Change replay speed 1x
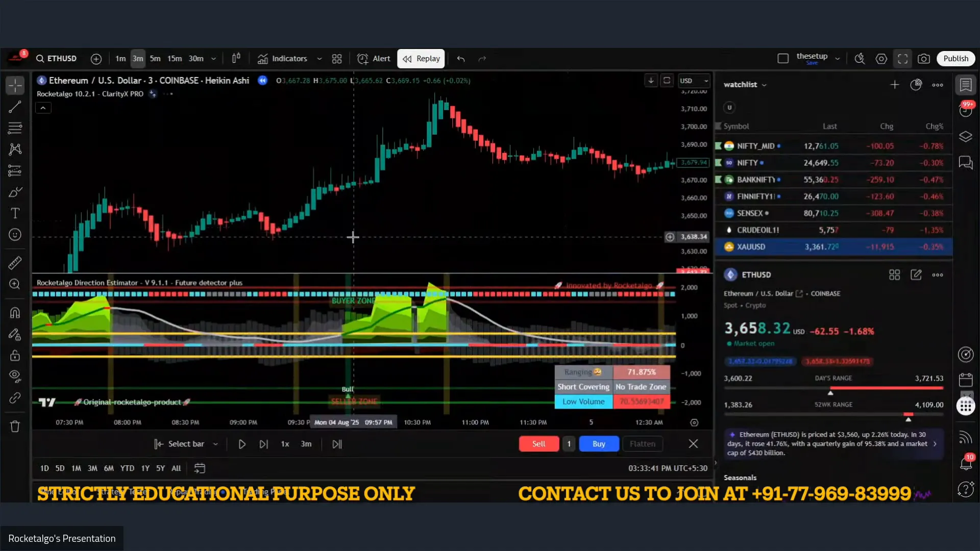The width and height of the screenshot is (980, 551). tap(285, 444)
